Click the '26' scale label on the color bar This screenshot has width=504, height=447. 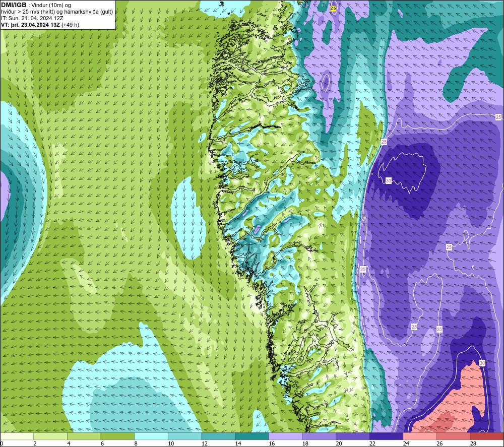439,443
